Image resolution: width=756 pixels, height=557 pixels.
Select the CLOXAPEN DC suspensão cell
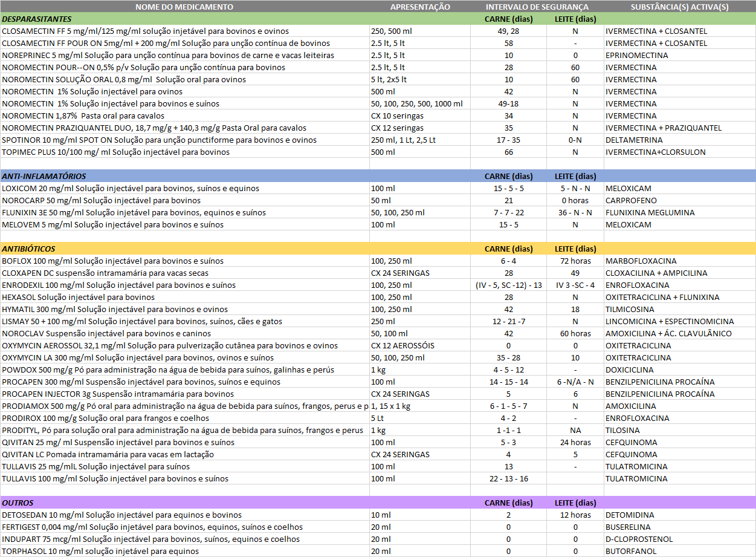(x=184, y=273)
